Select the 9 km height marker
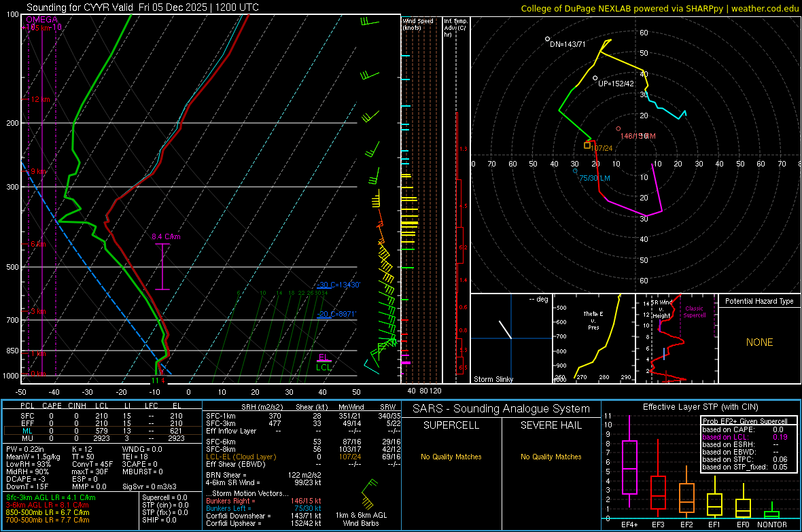Screen dimensions: 802x532 point(38,171)
